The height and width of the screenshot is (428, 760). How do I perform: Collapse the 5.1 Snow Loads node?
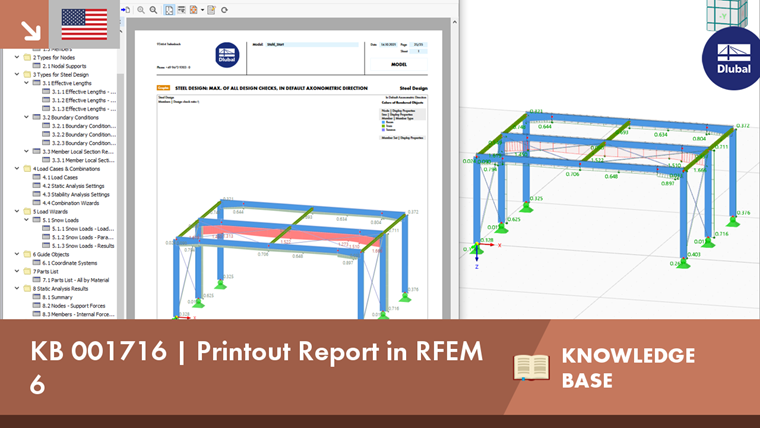(27, 220)
